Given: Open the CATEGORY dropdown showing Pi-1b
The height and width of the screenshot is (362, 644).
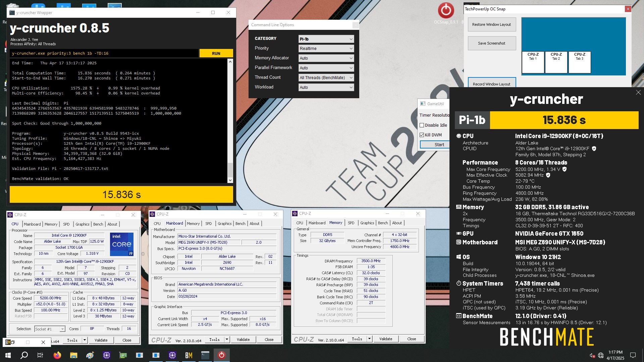Looking at the screenshot, I should coord(326,39).
